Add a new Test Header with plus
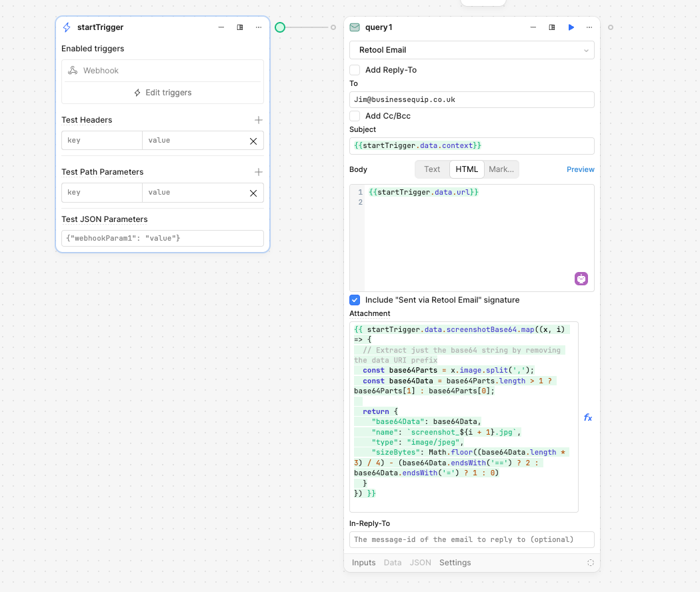The height and width of the screenshot is (592, 700). [x=259, y=120]
